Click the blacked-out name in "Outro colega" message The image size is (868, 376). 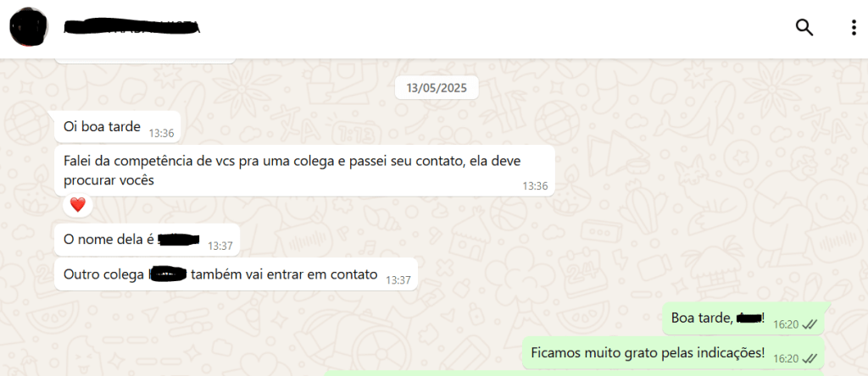(169, 274)
